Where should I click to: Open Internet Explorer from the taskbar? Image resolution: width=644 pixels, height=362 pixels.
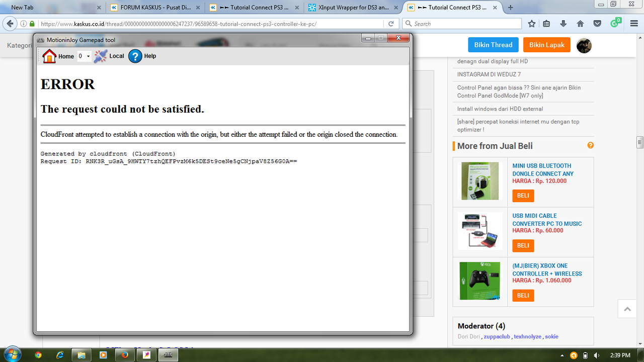click(60, 355)
